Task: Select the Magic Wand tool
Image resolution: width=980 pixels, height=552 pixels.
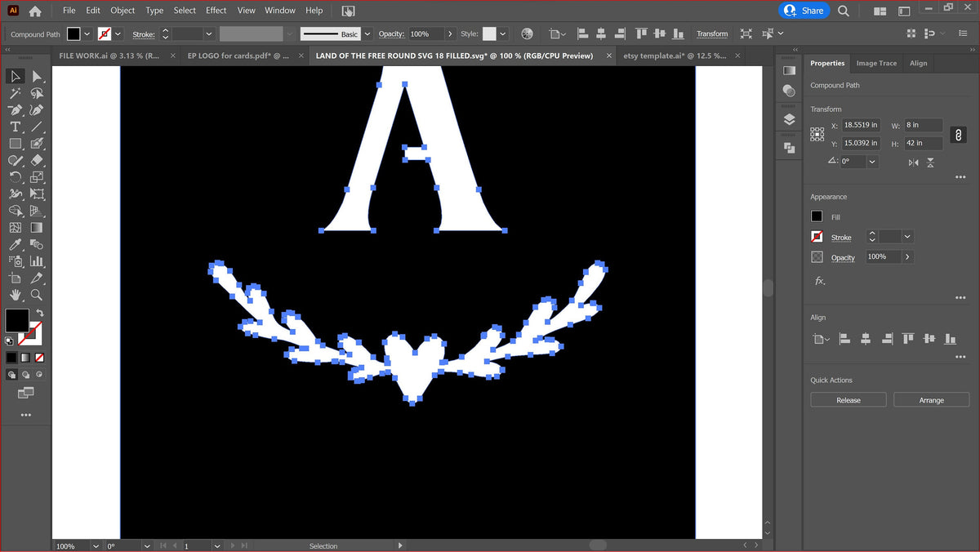Action: coord(16,93)
